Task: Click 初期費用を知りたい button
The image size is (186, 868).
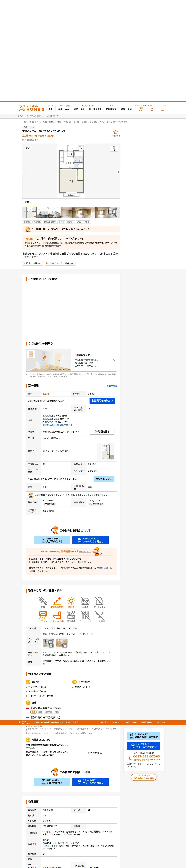Action: 102,401
